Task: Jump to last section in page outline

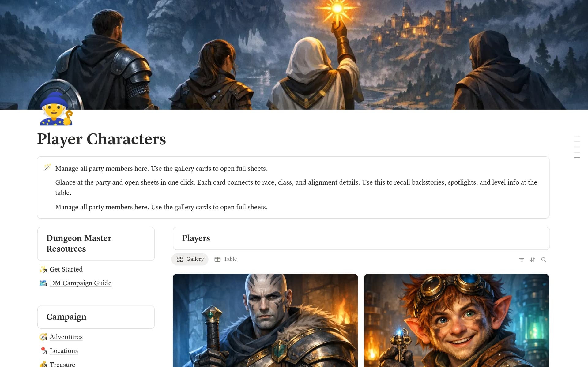Action: point(577,158)
